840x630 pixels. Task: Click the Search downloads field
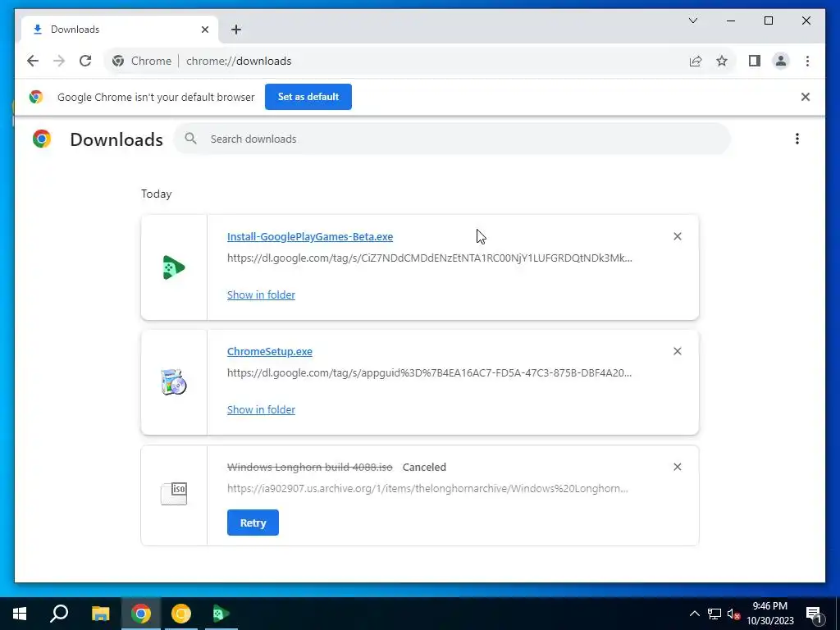(452, 139)
